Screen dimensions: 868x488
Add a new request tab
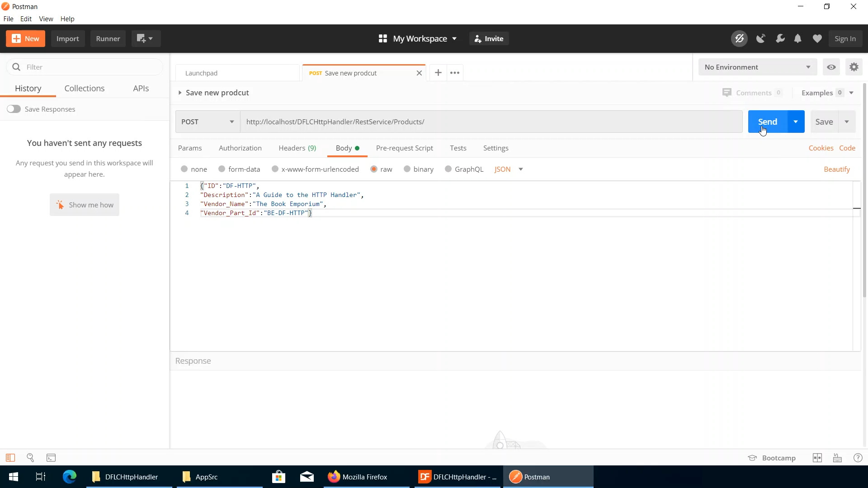pos(438,73)
